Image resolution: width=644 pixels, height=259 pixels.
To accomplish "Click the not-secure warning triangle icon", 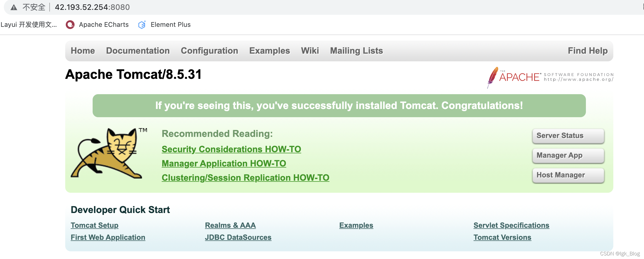I will [x=14, y=7].
